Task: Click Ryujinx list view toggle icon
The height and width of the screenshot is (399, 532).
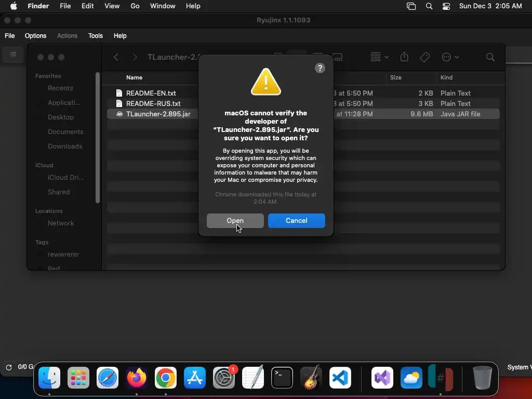Action: (x=13, y=54)
